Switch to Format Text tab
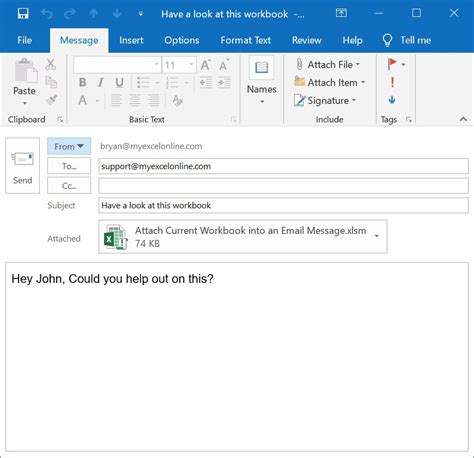Viewport: 474px width, 458px height. pos(246,40)
